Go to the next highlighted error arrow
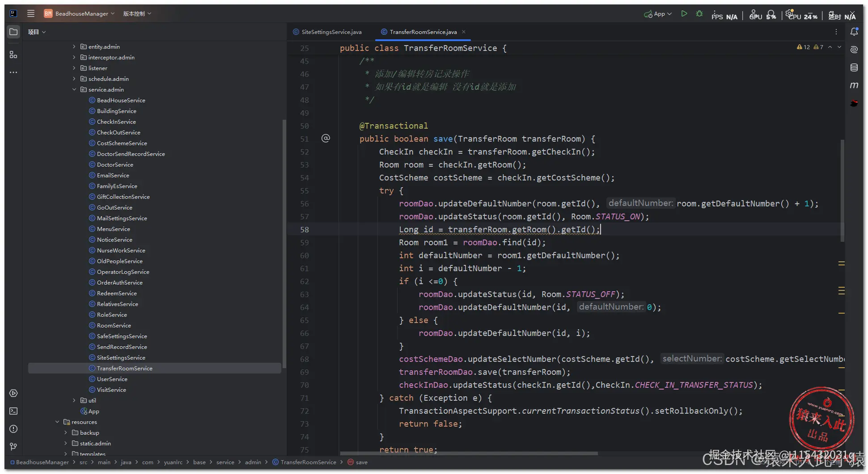Screen dimensions: 868x474 tap(839, 47)
